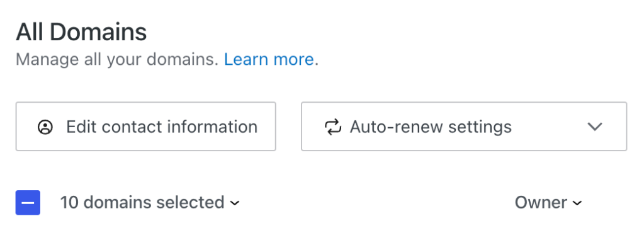Viewport: 644px width, 233px height.
Task: Select the Owner column header text
Action: 541,203
